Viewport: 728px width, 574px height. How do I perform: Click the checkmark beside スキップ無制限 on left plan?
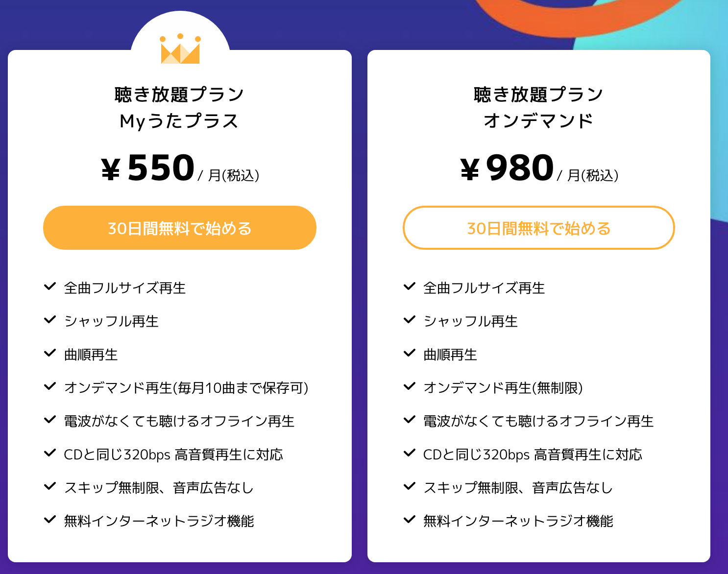(50, 487)
